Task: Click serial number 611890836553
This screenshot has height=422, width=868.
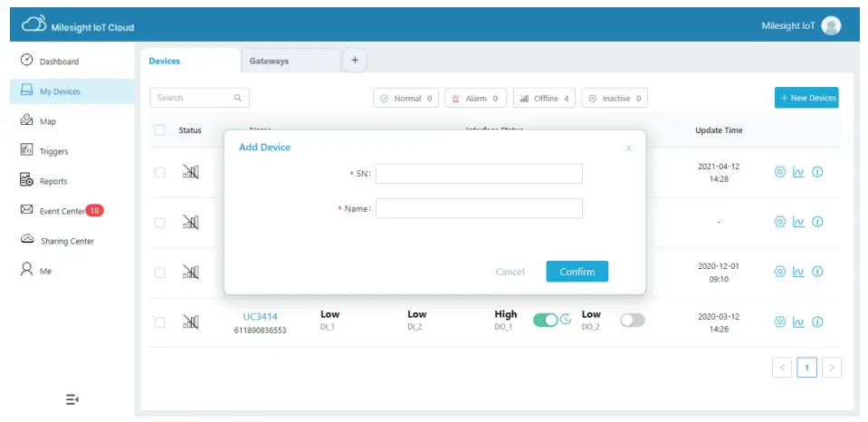Action: pyautogui.click(x=260, y=331)
